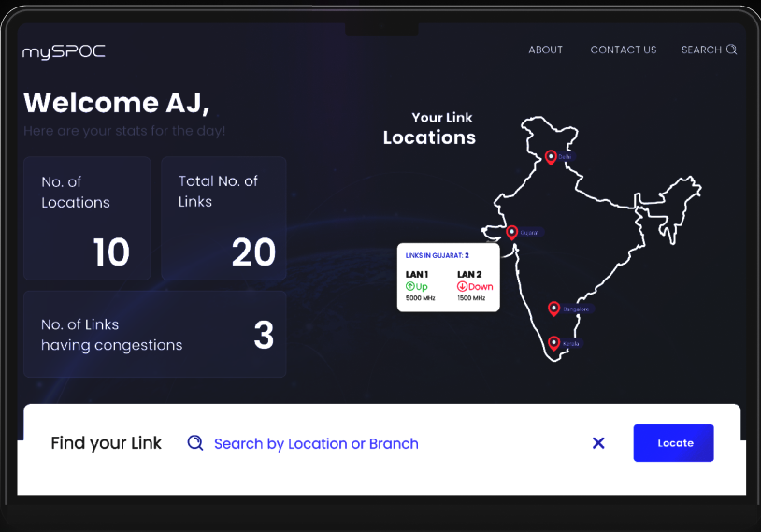Select the Gujarat map pin
Screen dimensions: 761x532
point(511,232)
